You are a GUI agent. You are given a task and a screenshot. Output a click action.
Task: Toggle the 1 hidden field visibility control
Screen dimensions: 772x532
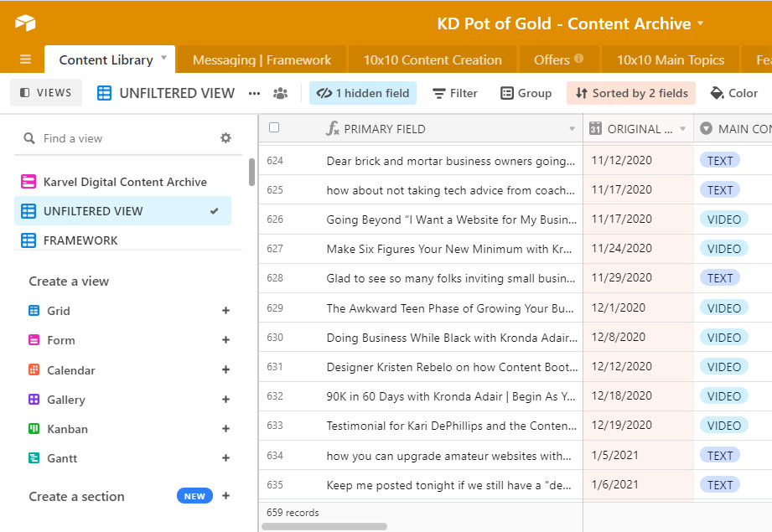[x=362, y=93]
